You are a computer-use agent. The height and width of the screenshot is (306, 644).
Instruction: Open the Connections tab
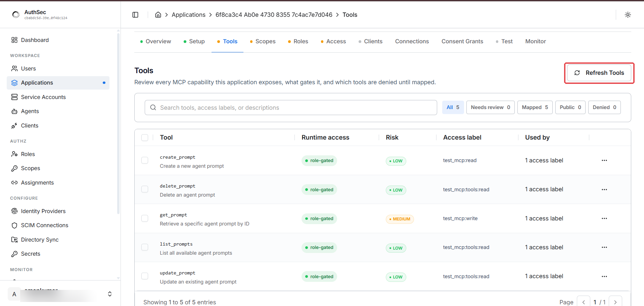pyautogui.click(x=412, y=41)
